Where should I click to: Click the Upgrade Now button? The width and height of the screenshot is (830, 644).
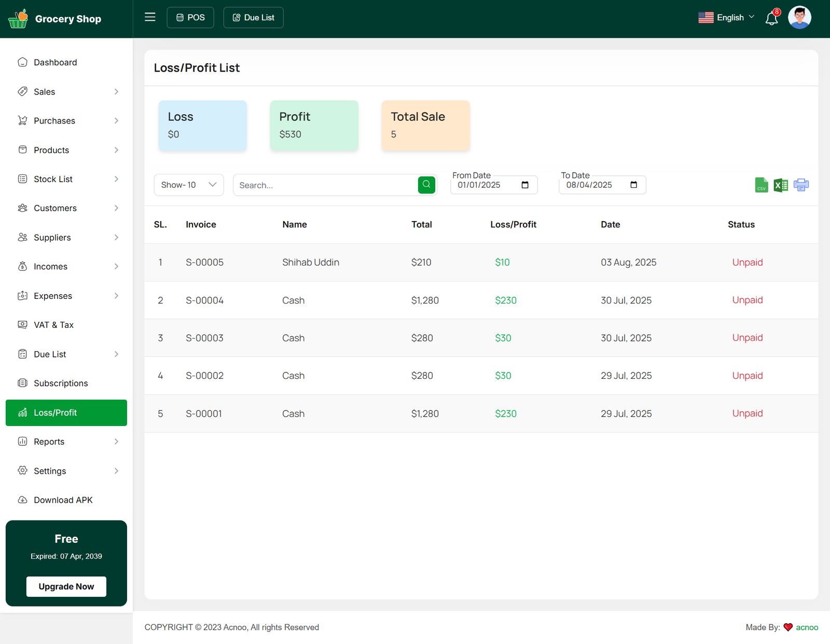pos(66,586)
